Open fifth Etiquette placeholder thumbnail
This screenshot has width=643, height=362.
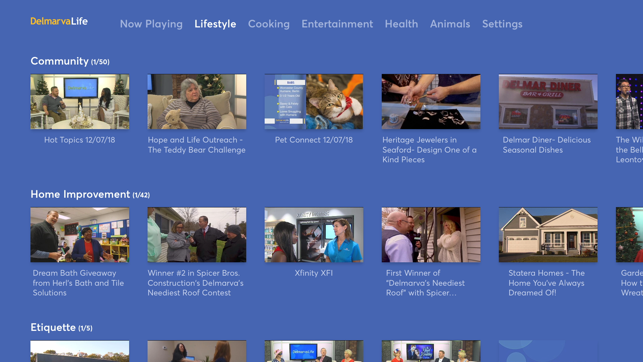point(548,351)
